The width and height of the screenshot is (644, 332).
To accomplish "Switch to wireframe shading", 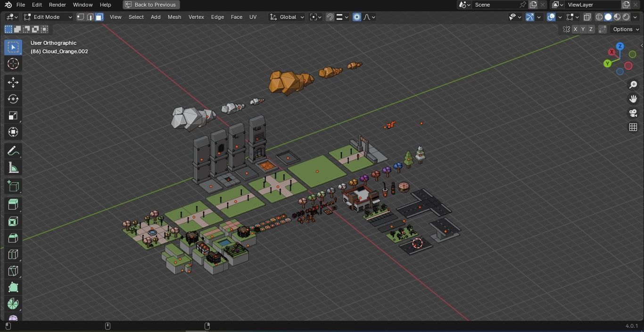I will click(599, 17).
